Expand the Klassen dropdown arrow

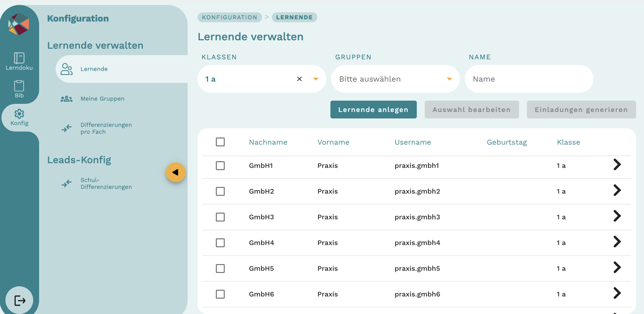click(x=316, y=79)
